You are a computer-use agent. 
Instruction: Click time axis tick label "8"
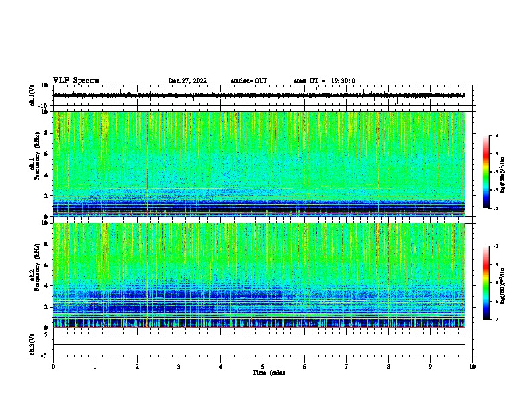pos(388,367)
